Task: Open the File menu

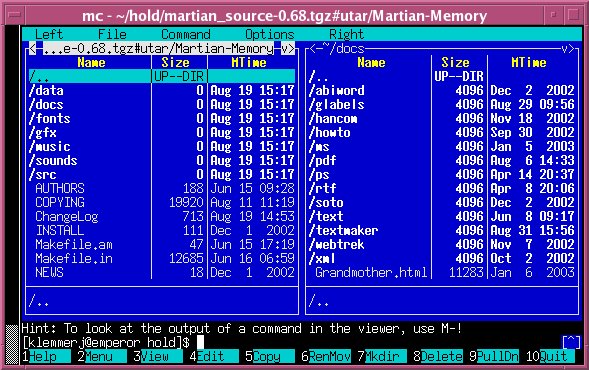Action: coord(112,35)
